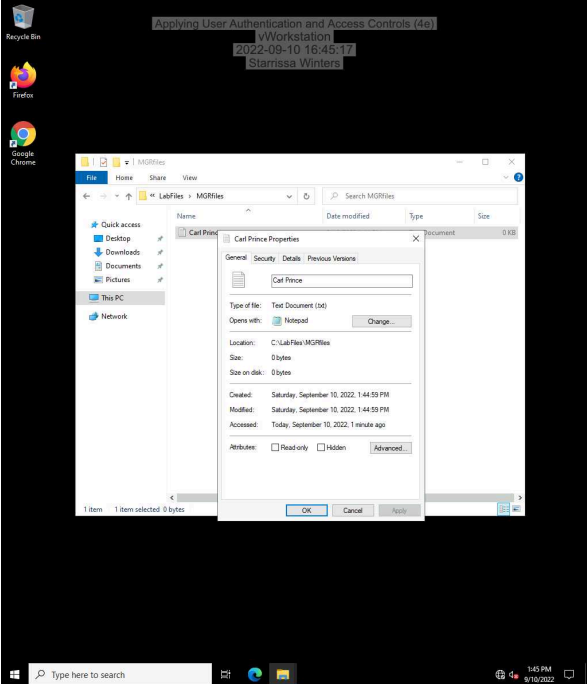Click OK in Properties dialog

[307, 510]
